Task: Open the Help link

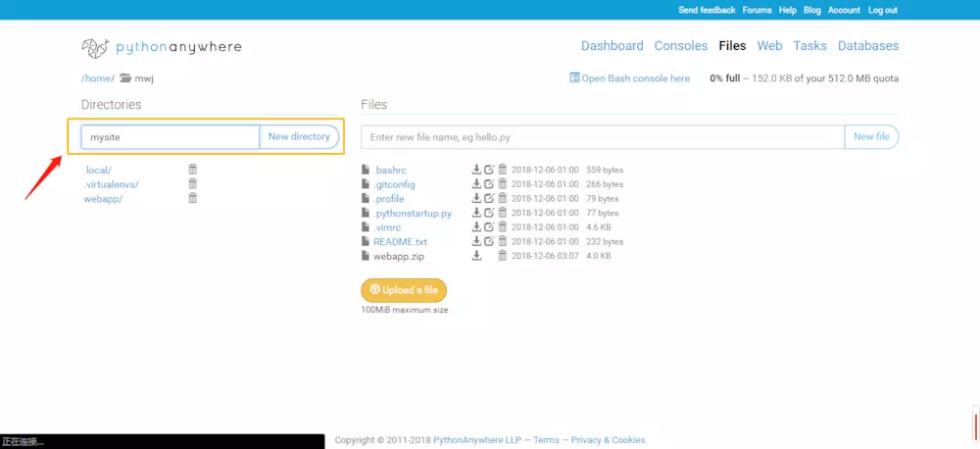Action: point(788,10)
